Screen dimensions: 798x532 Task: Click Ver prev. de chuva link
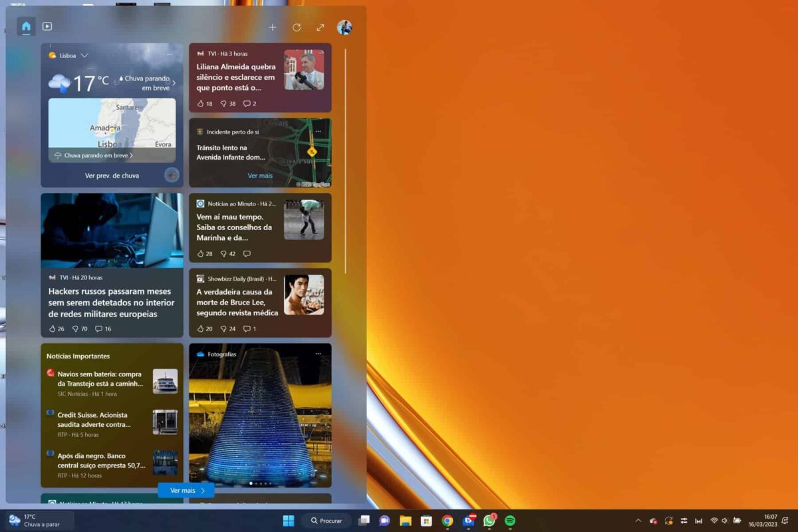click(112, 176)
